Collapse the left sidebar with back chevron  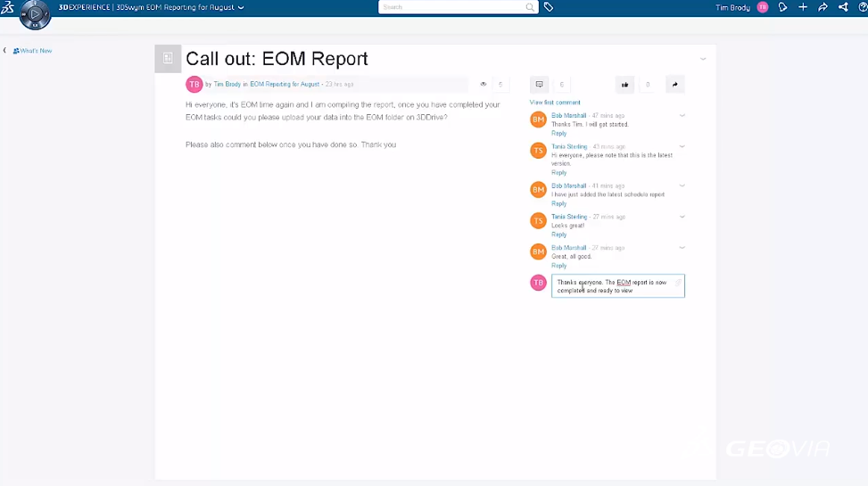pos(4,51)
